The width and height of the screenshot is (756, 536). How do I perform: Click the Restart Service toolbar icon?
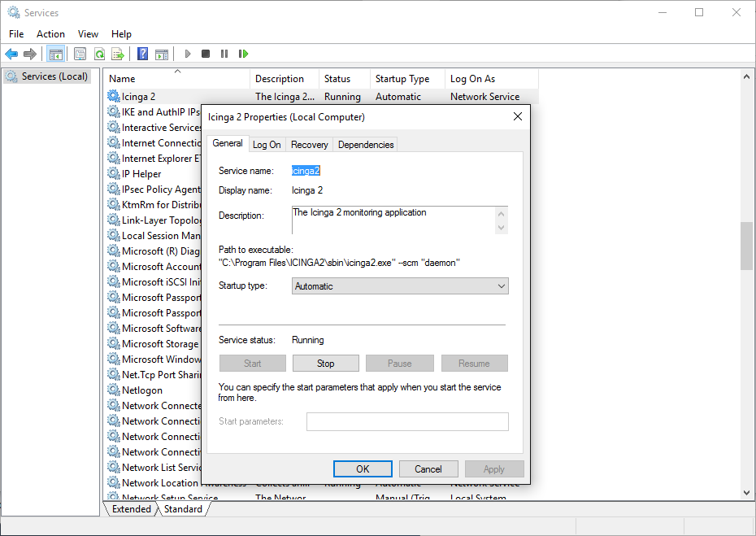coord(243,54)
